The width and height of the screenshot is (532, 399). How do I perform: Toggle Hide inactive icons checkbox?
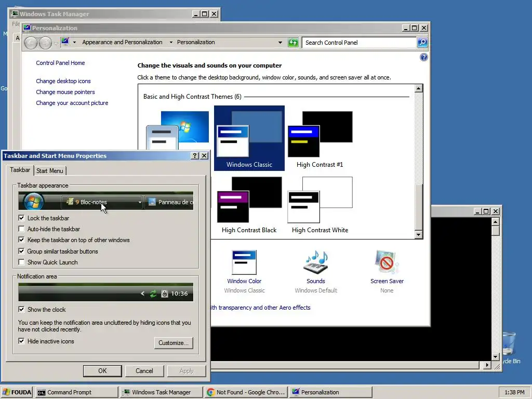point(21,341)
